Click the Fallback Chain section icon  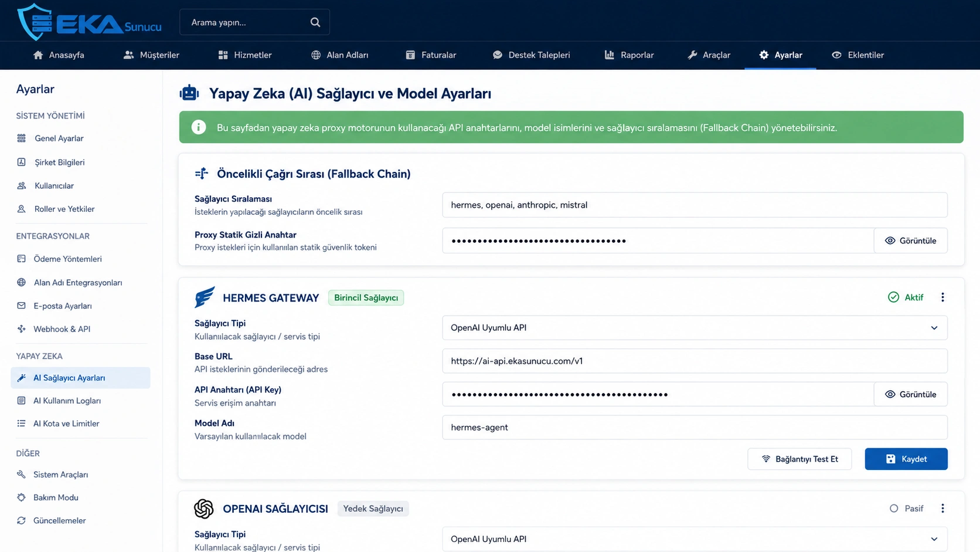tap(202, 174)
